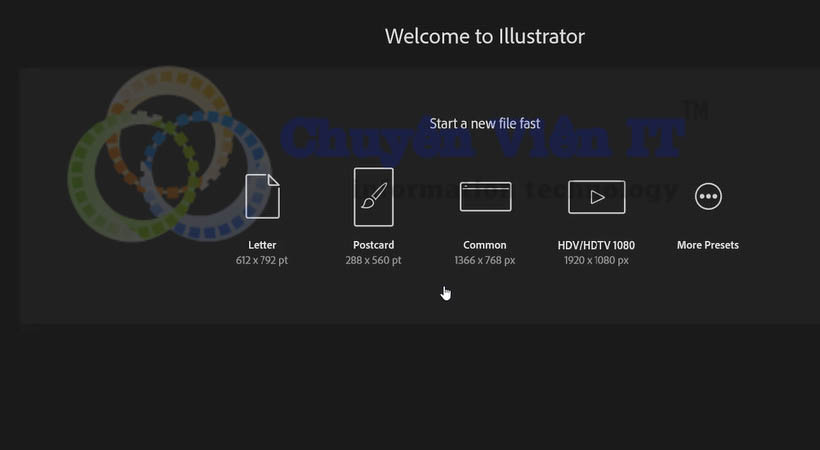Click the Letter preset label
The image size is (820, 450).
tap(262, 245)
